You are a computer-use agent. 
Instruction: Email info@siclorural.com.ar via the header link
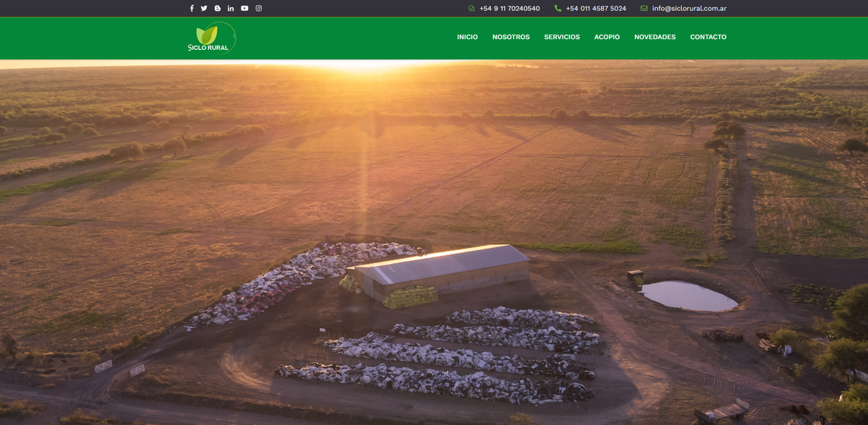point(688,8)
